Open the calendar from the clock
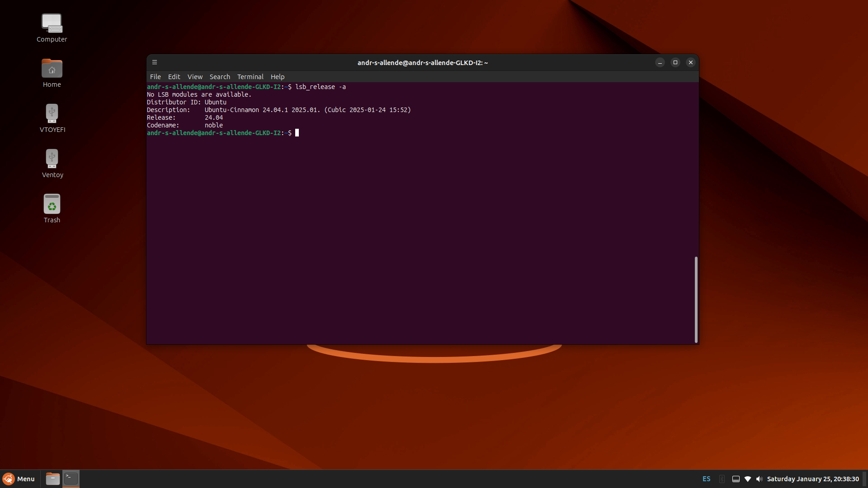Screen dimensions: 868x488 [x=812, y=479]
